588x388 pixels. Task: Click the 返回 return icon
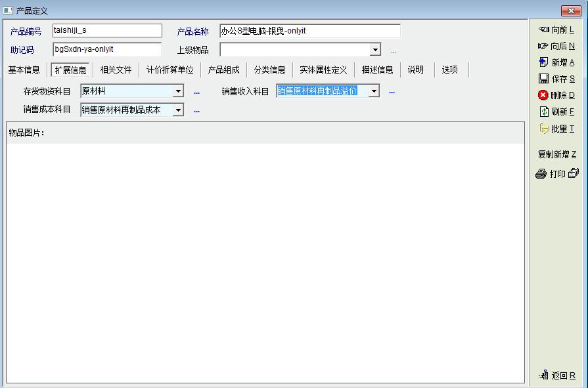543,376
